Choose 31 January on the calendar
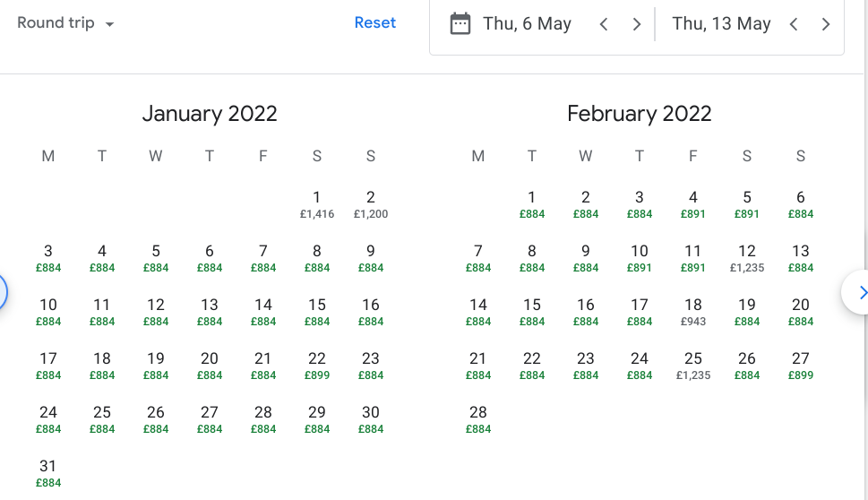The width and height of the screenshot is (868, 500). [48, 473]
